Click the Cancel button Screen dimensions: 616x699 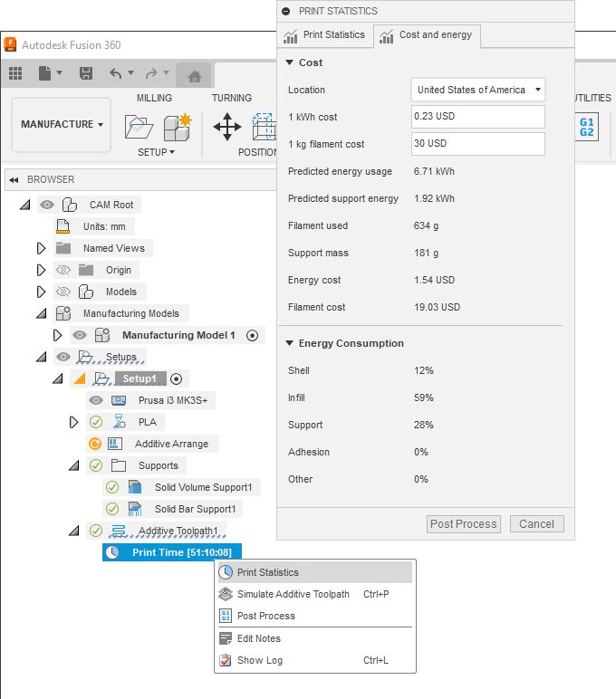[536, 524]
